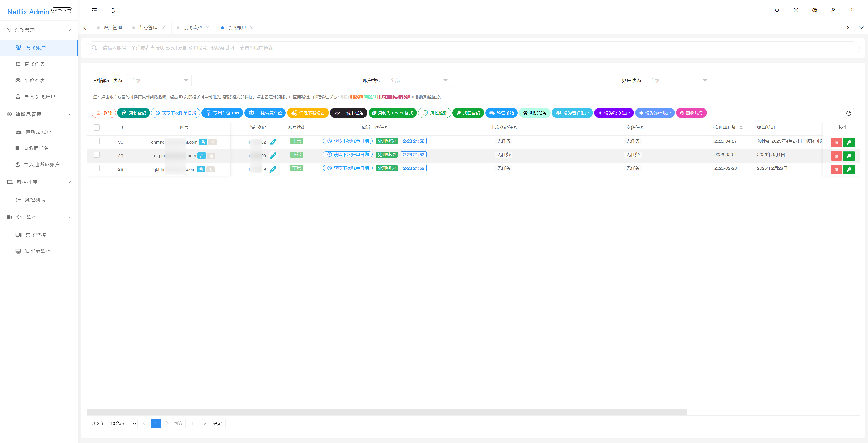The image size is (868, 443).
Task: Delete row ID 30 via red trash icon
Action: pos(836,142)
